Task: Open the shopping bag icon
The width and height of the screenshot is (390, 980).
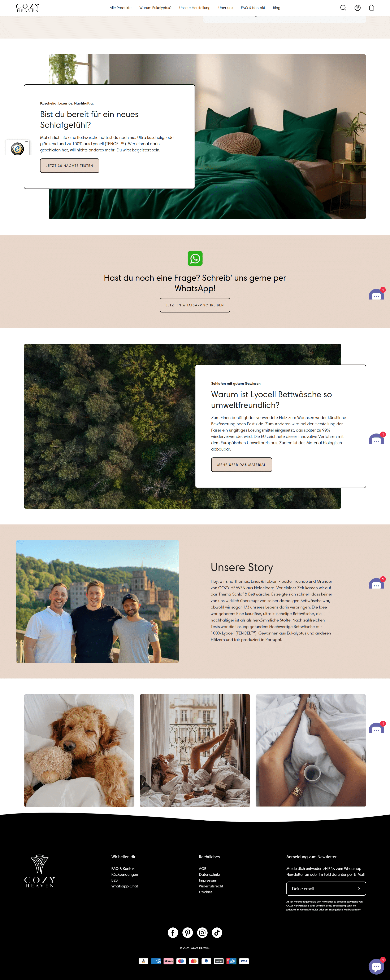Action: point(372,8)
